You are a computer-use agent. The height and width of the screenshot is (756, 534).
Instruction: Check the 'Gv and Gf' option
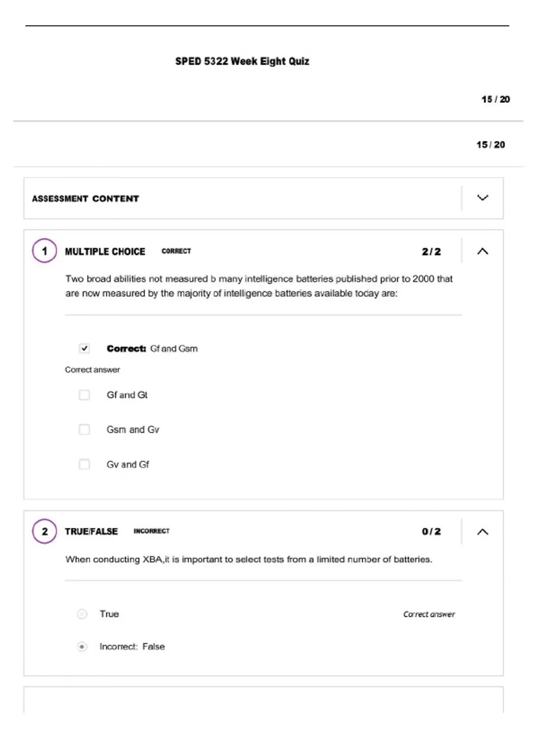tap(84, 464)
